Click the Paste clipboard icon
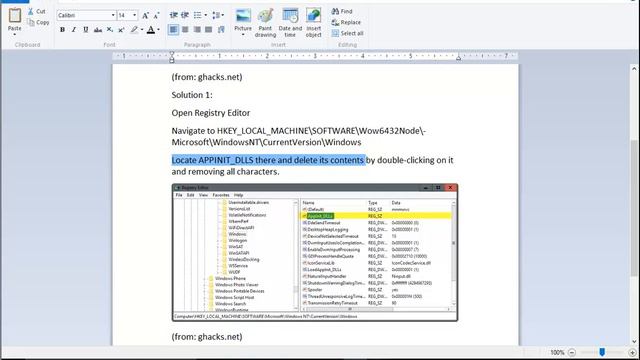The width and height of the screenshot is (640, 360). 15,16
